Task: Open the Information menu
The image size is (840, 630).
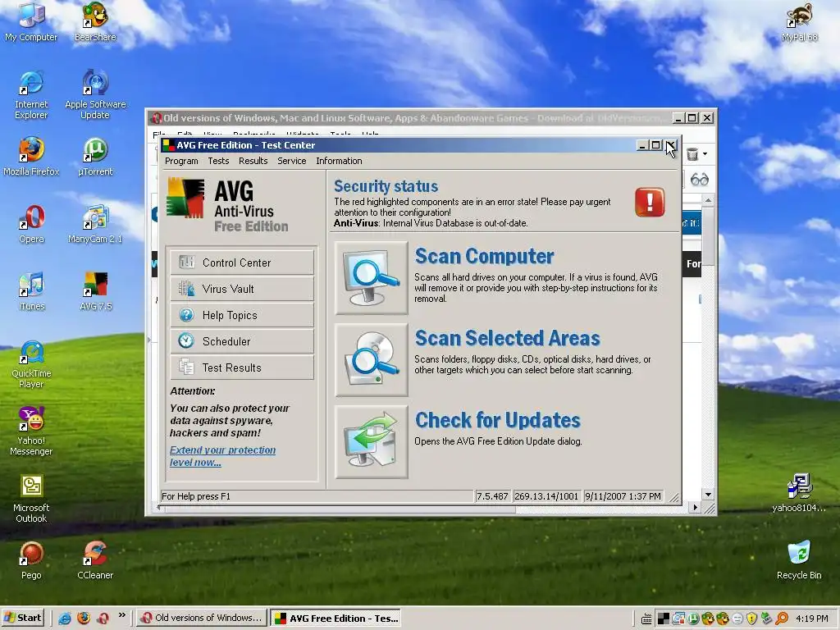Action: pos(339,161)
